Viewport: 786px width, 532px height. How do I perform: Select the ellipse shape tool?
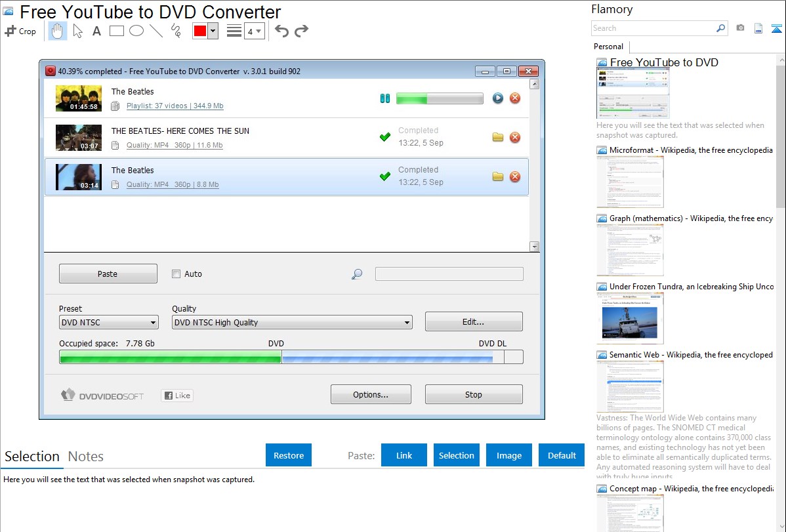coord(136,31)
